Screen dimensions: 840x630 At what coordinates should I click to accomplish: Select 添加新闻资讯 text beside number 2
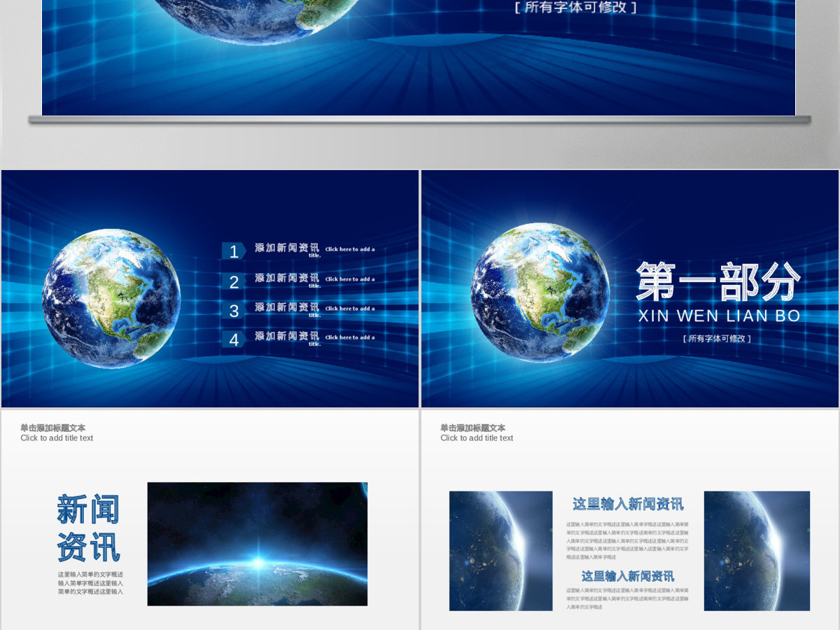tap(287, 278)
